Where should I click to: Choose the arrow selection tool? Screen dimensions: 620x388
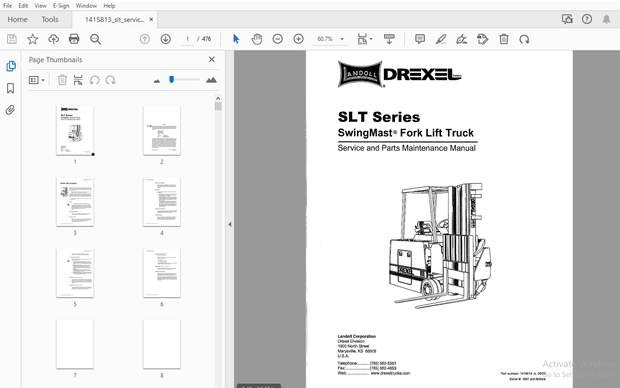pos(236,39)
